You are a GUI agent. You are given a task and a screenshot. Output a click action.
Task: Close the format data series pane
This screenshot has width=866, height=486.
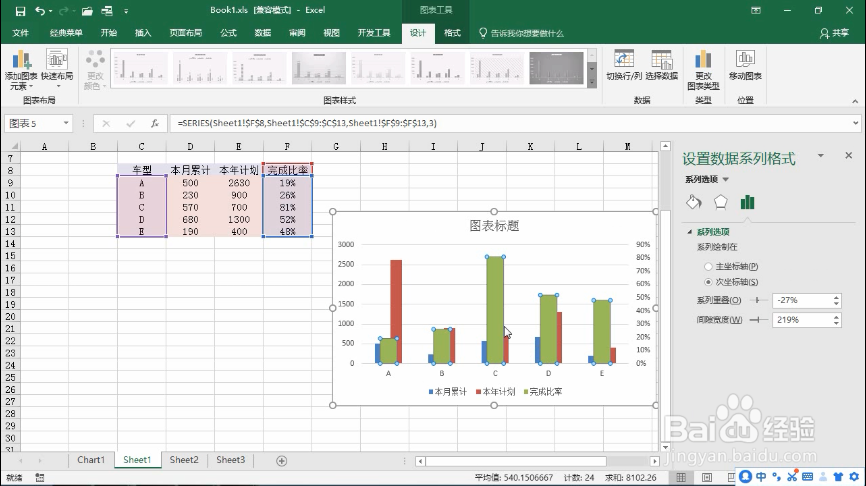pyautogui.click(x=849, y=156)
